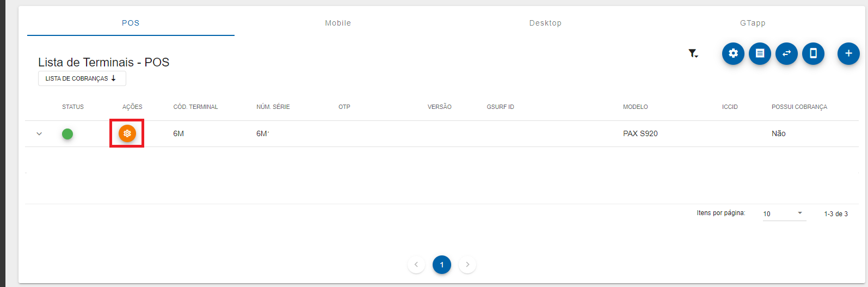868x287 pixels.
Task: Click the Modelo column header
Action: (x=635, y=107)
